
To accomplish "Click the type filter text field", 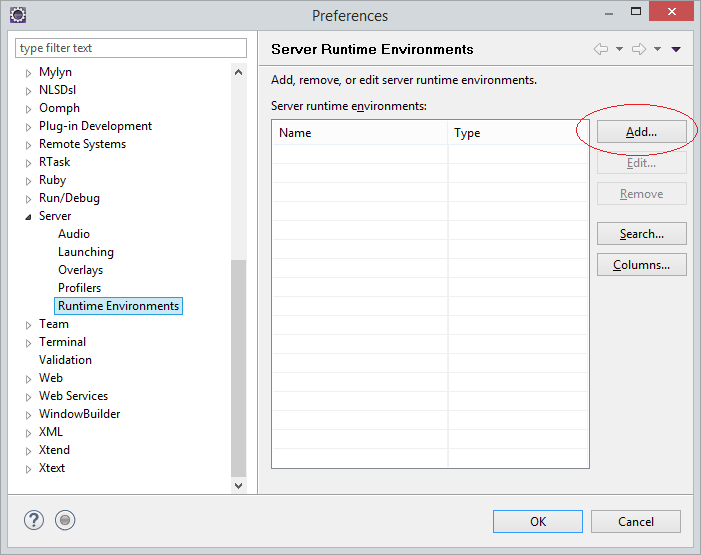I will click(131, 48).
